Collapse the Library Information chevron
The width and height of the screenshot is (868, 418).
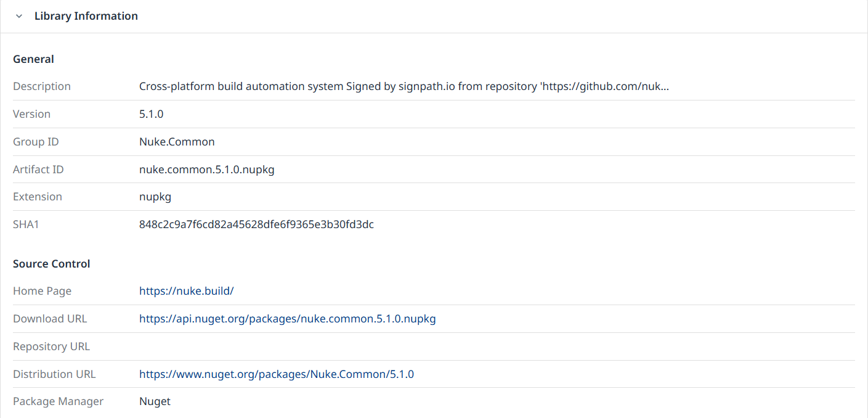point(19,16)
